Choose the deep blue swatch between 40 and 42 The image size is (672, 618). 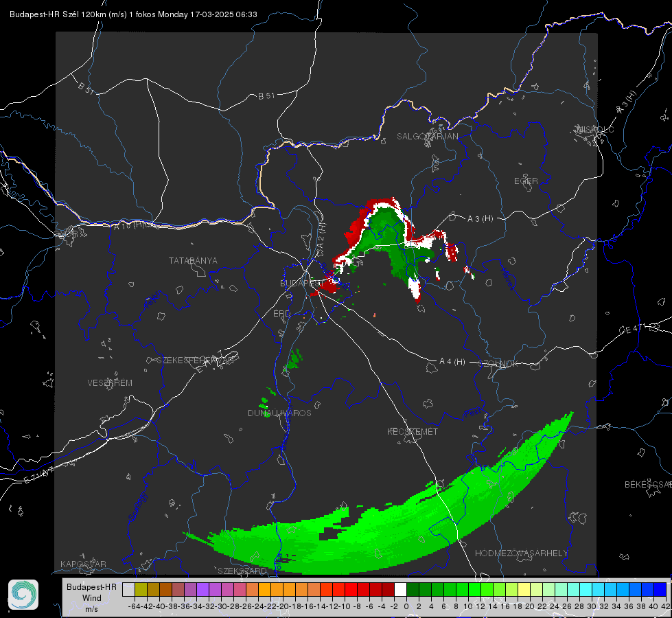click(x=660, y=589)
